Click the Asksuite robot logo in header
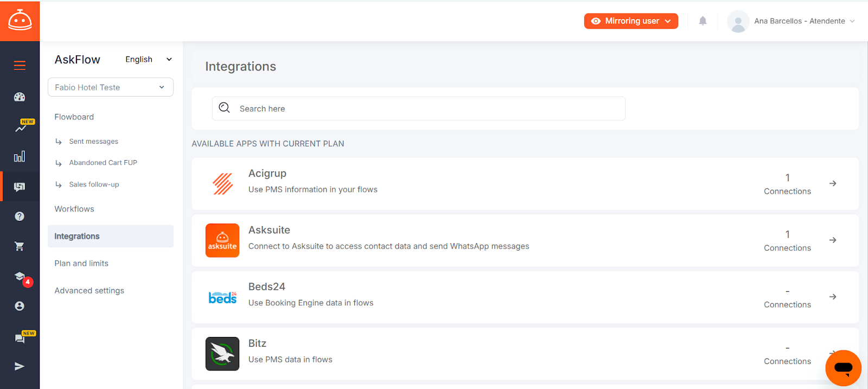Viewport: 868px width, 389px height. point(20,21)
